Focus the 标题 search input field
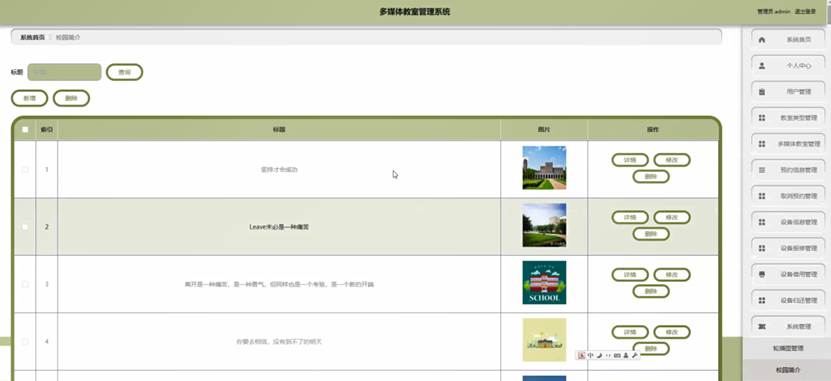Image resolution: width=831 pixels, height=381 pixels. [x=64, y=72]
